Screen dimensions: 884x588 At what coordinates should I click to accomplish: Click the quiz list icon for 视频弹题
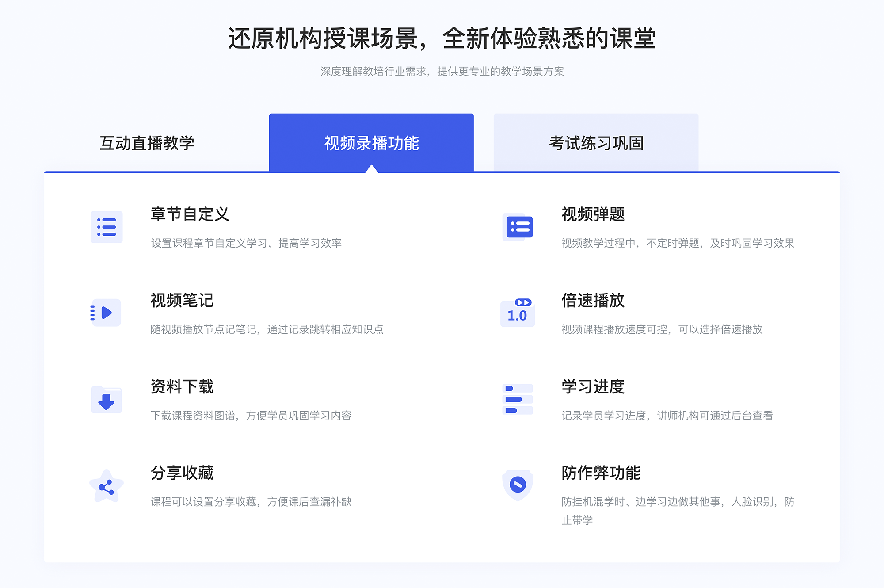point(518,228)
